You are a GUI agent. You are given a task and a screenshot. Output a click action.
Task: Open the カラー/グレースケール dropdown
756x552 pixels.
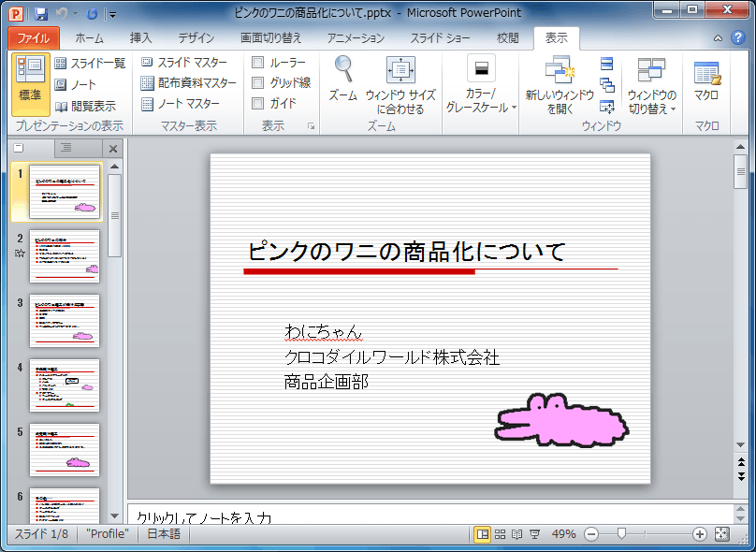point(481,85)
